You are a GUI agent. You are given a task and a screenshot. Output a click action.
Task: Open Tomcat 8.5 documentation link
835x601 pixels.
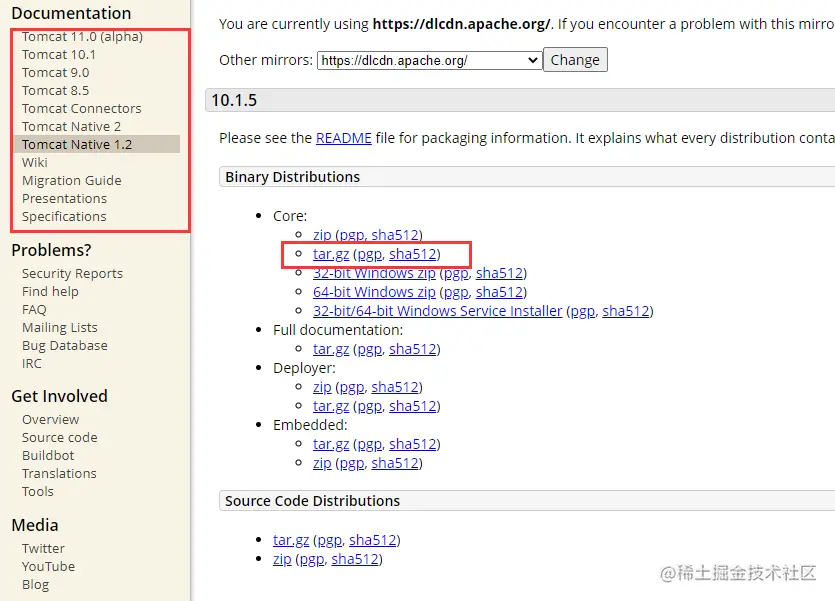55,90
